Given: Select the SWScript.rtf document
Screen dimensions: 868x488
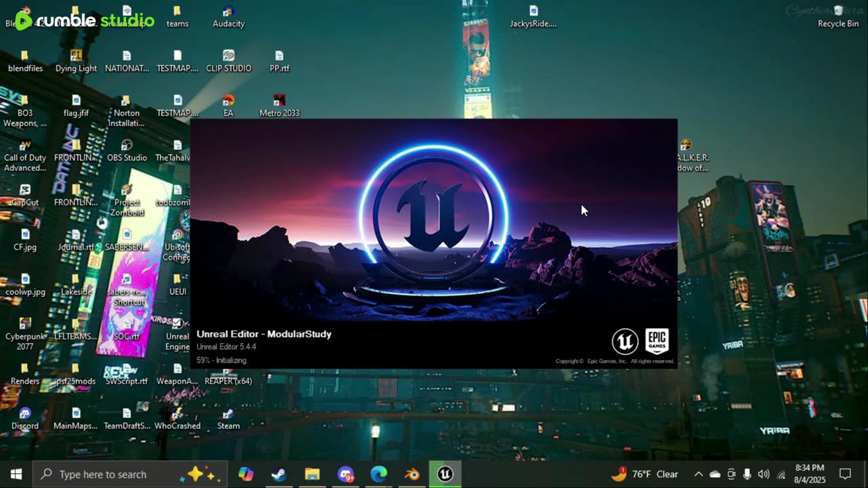Looking at the screenshot, I should point(127,375).
